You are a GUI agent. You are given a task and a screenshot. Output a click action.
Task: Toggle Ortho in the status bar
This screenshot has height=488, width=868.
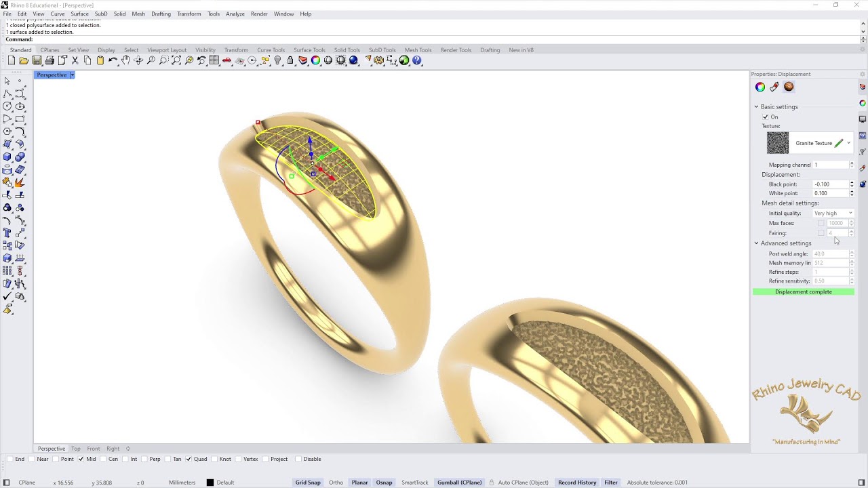(x=336, y=483)
